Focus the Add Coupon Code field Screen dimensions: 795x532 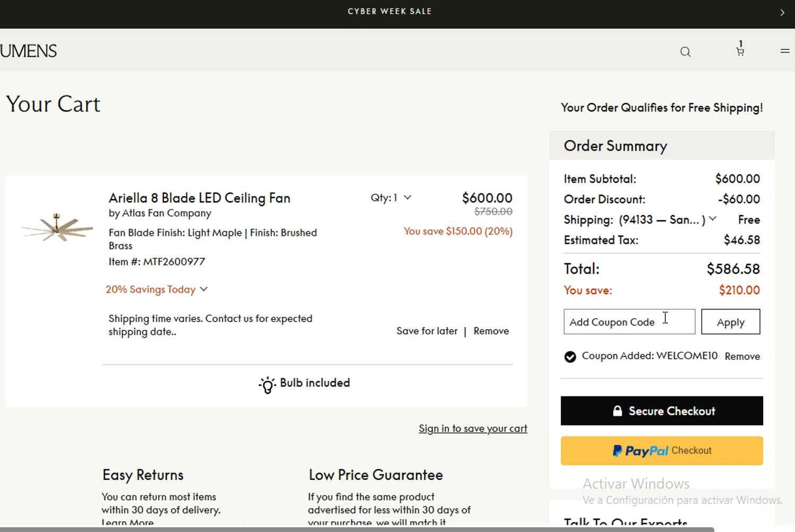[x=629, y=322]
